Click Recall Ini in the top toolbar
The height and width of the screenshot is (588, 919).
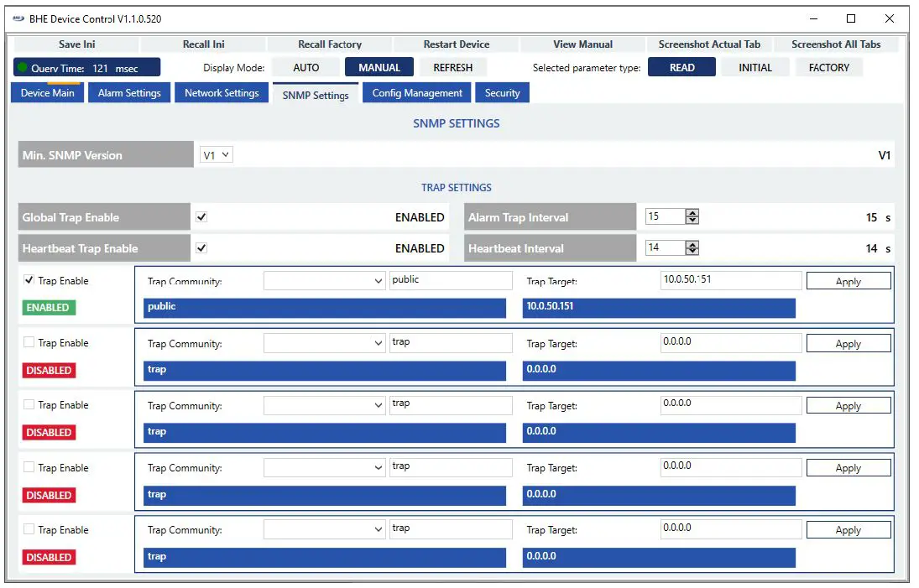(203, 44)
